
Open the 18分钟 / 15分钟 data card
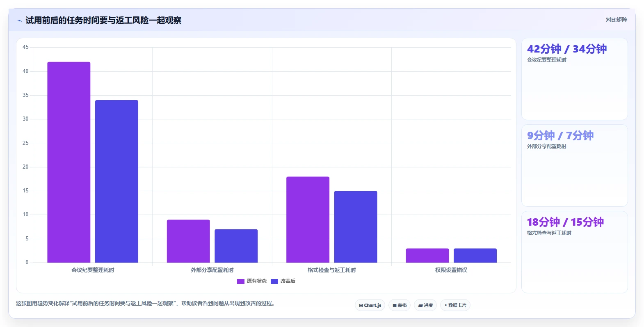[x=574, y=252]
